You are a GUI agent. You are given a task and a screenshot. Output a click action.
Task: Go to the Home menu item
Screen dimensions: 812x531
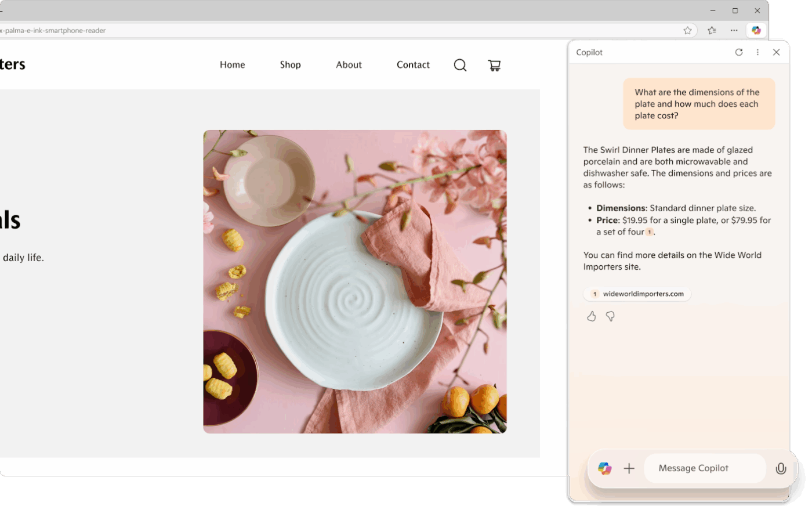pyautogui.click(x=232, y=65)
